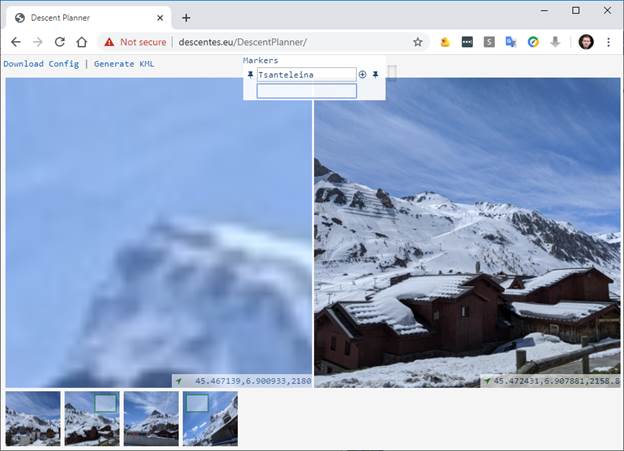Viewport: 624px width, 451px height.
Task: Click the pin icon right of the plus icon
Action: click(x=375, y=74)
